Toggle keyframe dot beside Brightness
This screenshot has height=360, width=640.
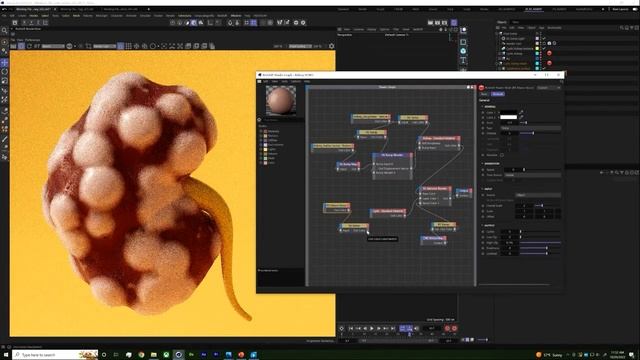point(483,248)
